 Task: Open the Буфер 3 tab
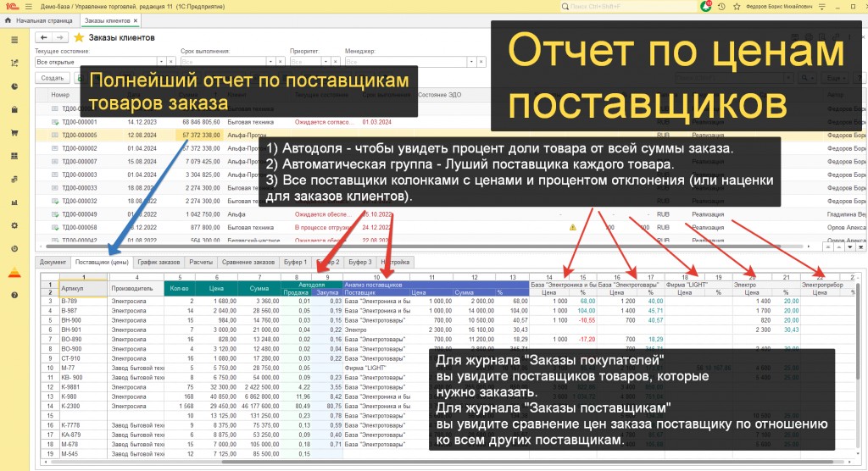point(359,263)
